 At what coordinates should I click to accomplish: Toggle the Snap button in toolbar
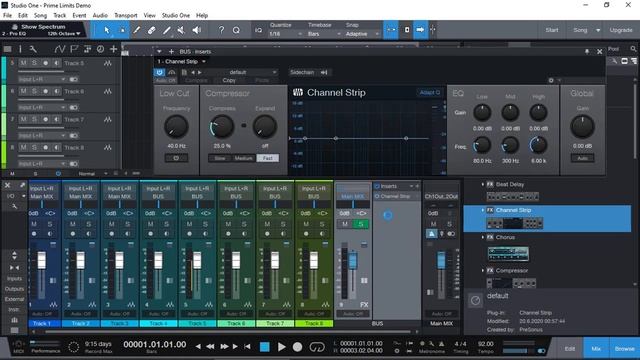[391, 30]
